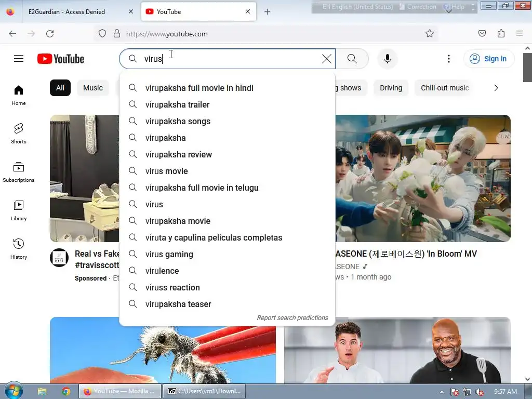Start voice search with the microphone
Screen dimensions: 532x399
[388, 59]
